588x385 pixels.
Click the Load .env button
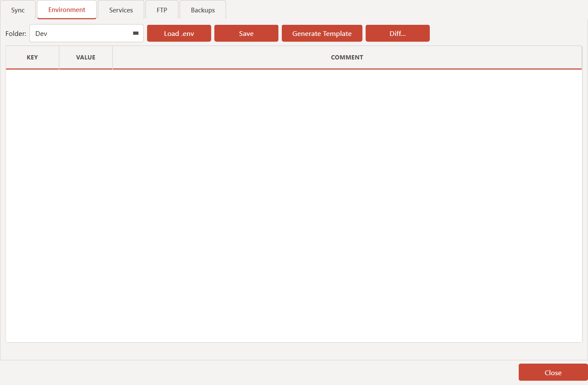pyautogui.click(x=179, y=33)
